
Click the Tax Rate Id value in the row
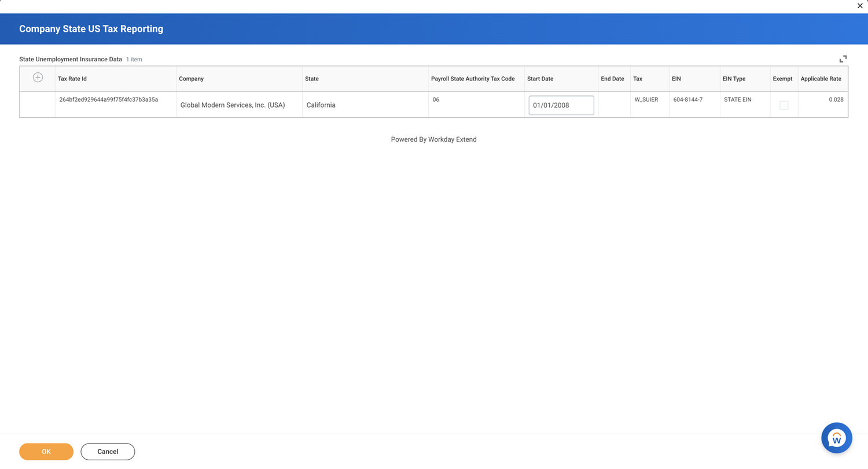tap(108, 99)
